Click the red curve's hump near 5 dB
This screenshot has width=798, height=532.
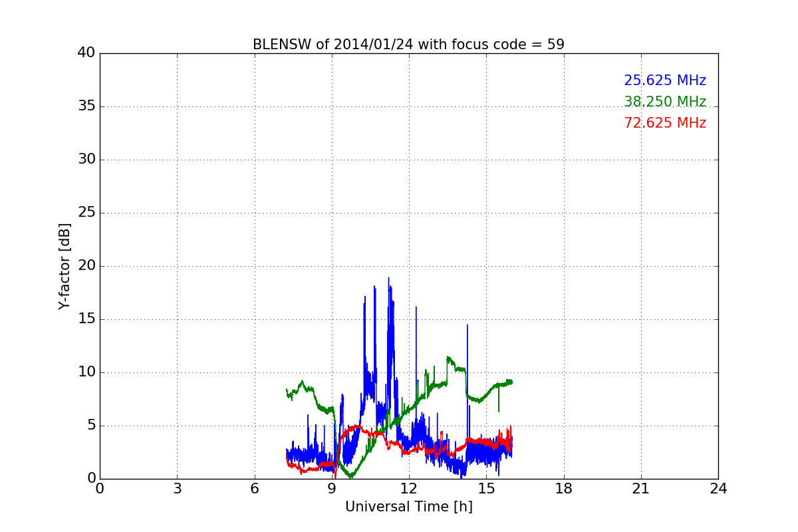tap(356, 427)
